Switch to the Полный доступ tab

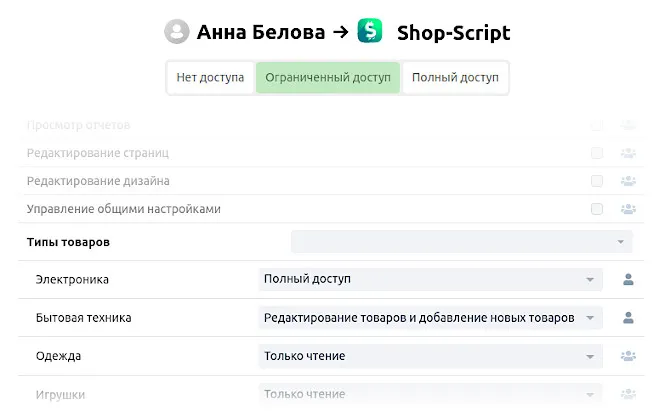click(x=455, y=78)
